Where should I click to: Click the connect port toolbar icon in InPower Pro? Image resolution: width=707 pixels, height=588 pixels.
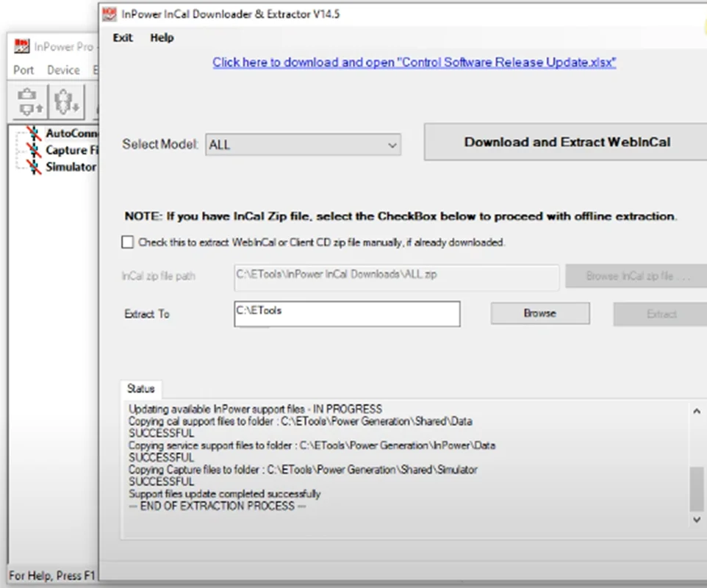29,101
